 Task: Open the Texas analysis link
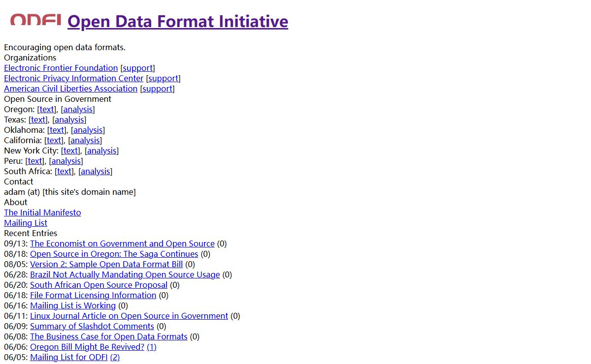click(x=69, y=120)
